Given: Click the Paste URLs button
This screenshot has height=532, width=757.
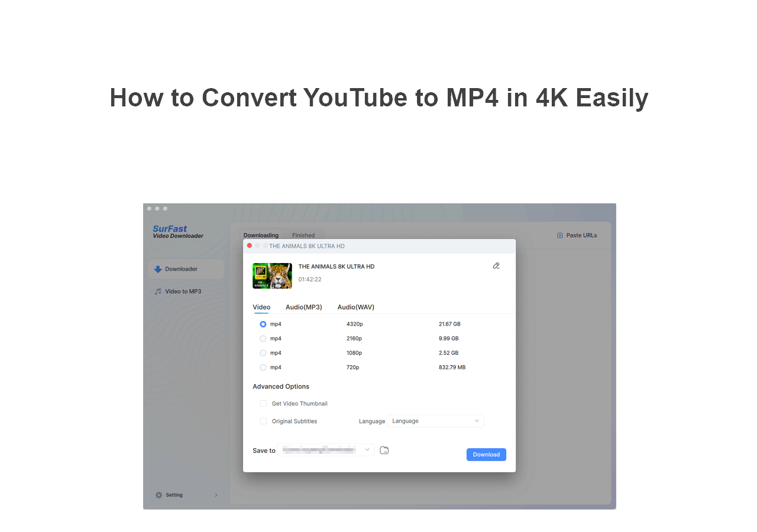Looking at the screenshot, I should coord(577,235).
